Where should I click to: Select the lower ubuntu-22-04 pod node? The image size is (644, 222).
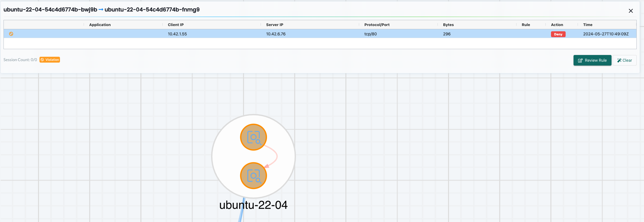[254, 176]
